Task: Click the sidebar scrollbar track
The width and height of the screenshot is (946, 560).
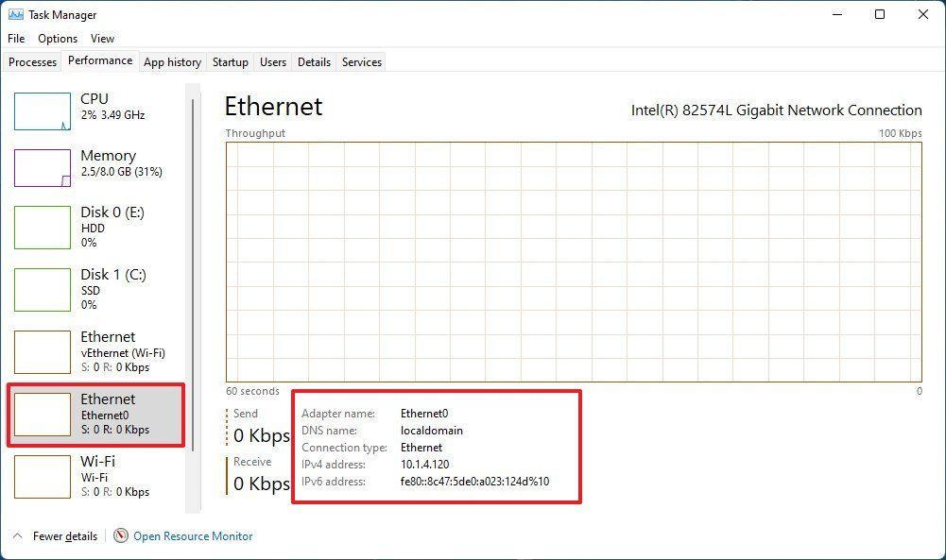Action: coord(196,283)
